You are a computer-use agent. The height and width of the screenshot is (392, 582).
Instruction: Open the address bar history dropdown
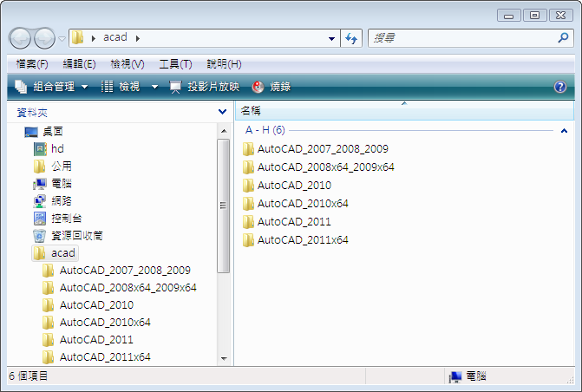(x=331, y=38)
